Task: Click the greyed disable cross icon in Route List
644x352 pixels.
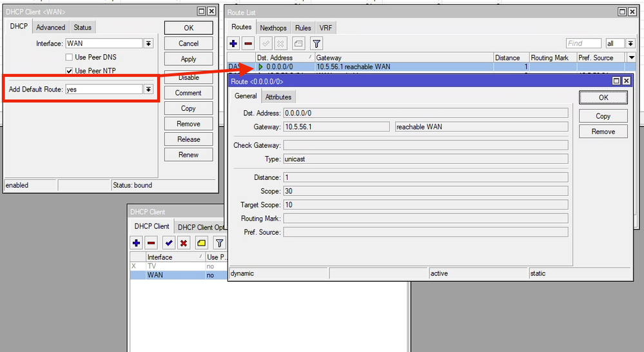Action: coord(280,43)
